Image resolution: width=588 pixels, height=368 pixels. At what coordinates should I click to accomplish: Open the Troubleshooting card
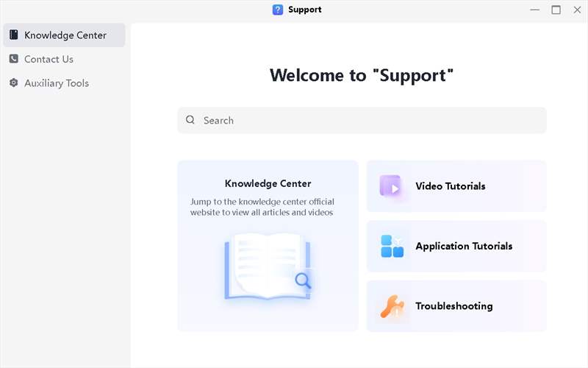454,306
